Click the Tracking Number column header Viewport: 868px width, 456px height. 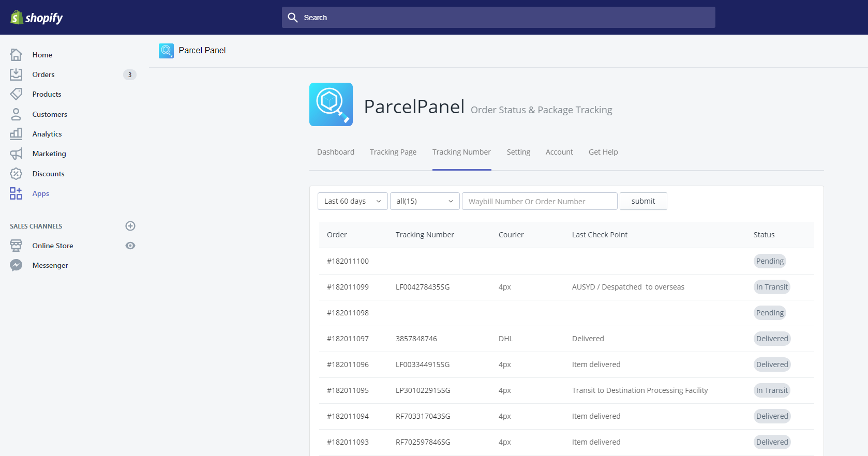(x=425, y=235)
